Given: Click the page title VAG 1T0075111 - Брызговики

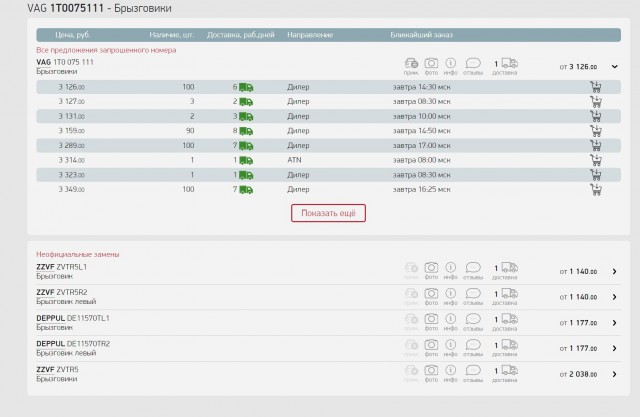Looking at the screenshot, I should 99,8.
